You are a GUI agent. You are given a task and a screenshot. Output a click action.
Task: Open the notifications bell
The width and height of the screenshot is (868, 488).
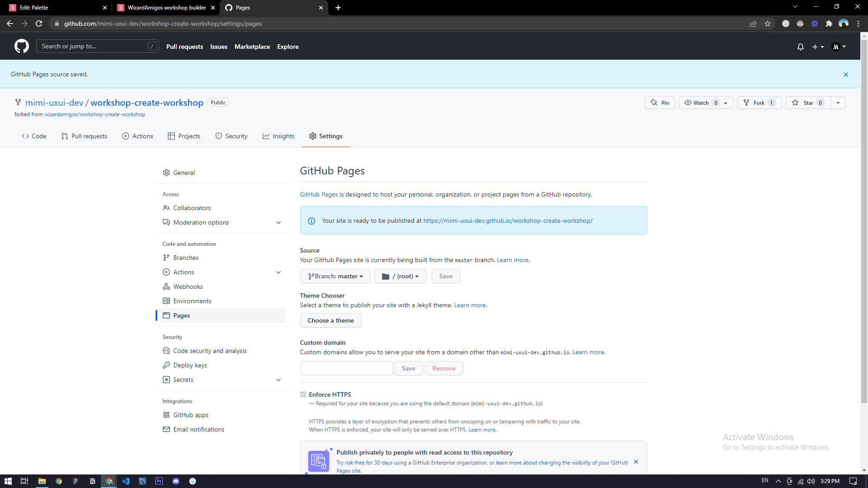click(x=800, y=47)
